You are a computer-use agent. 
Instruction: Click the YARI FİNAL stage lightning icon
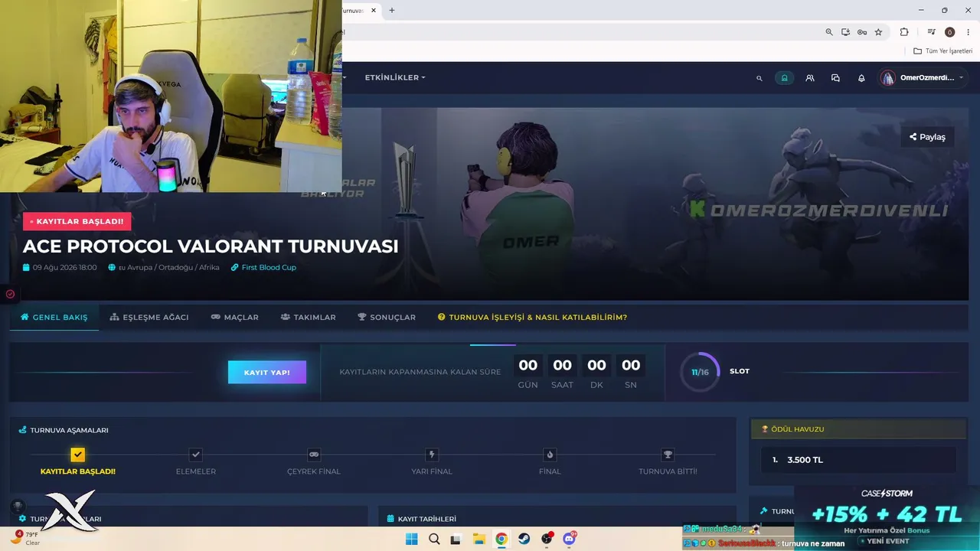pos(432,455)
